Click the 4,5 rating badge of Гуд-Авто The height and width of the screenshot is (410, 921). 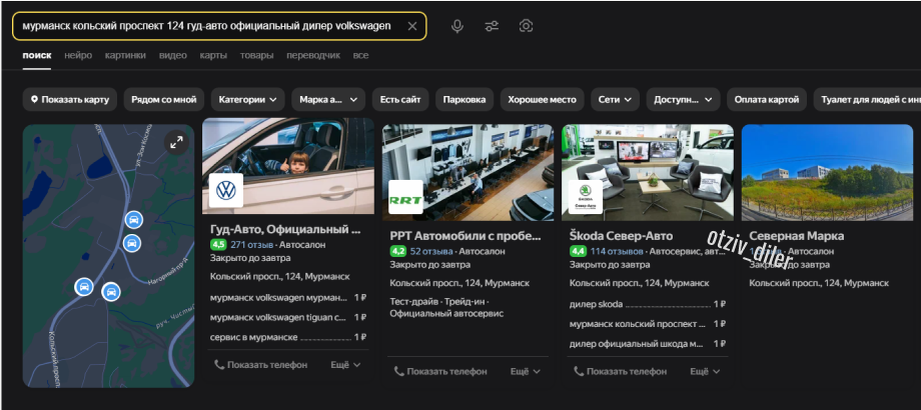[x=219, y=244]
